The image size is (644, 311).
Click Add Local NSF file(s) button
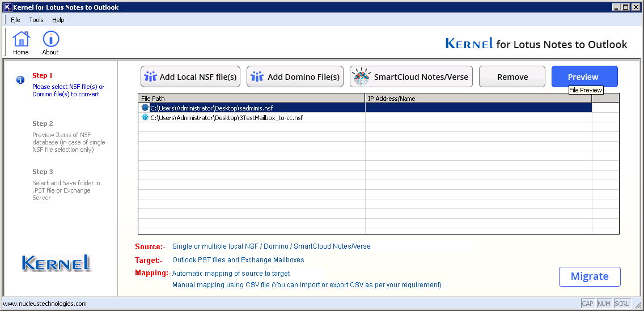coord(190,76)
